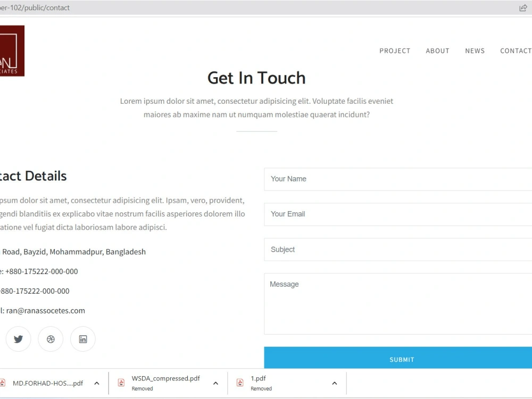Click the PDF icon beside WSDA_compressed.pdf
The image size is (532, 399).
pyautogui.click(x=121, y=383)
